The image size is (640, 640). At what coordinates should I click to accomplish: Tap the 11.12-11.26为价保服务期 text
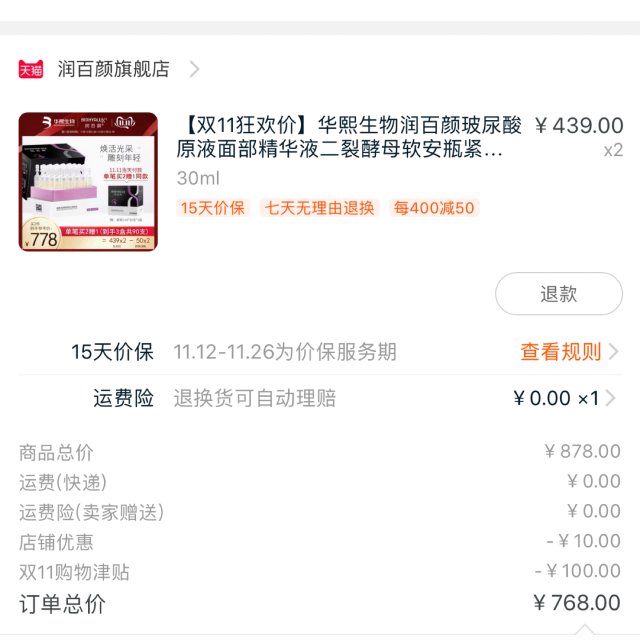[x=285, y=351]
